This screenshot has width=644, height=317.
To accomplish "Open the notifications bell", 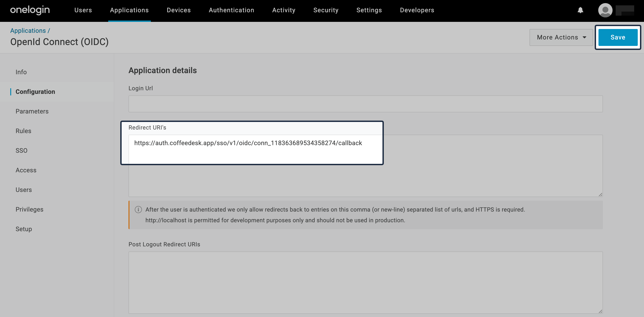I will click(580, 10).
